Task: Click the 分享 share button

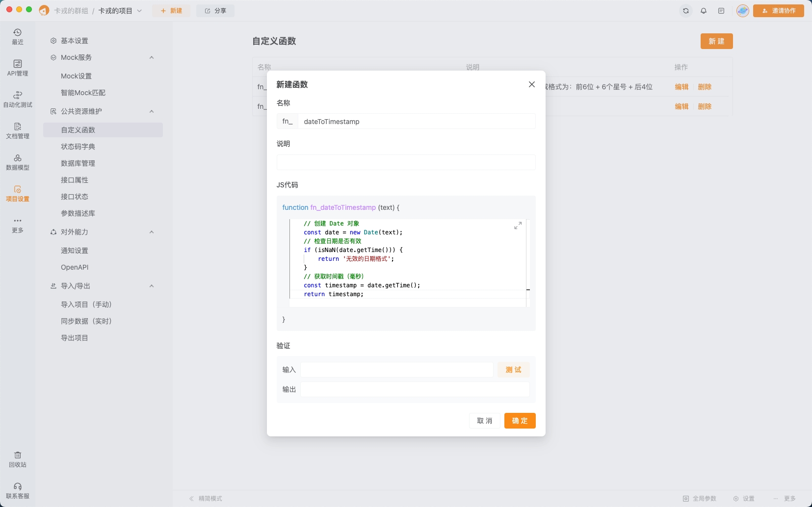Action: pos(215,11)
